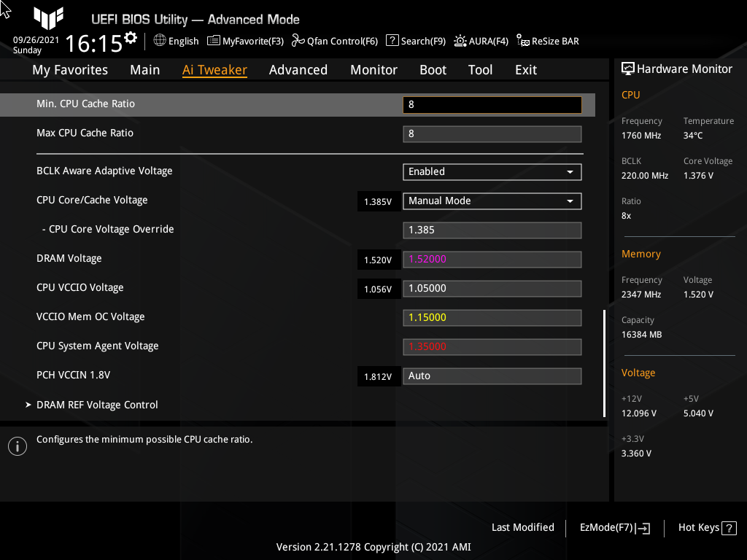Select BCLK Aware Adaptive Voltage label
The image size is (747, 560).
tap(104, 171)
